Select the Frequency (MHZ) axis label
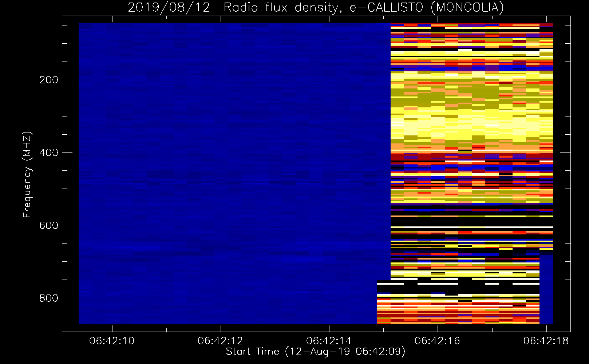Viewport: 589px width, 364px height. [27, 175]
